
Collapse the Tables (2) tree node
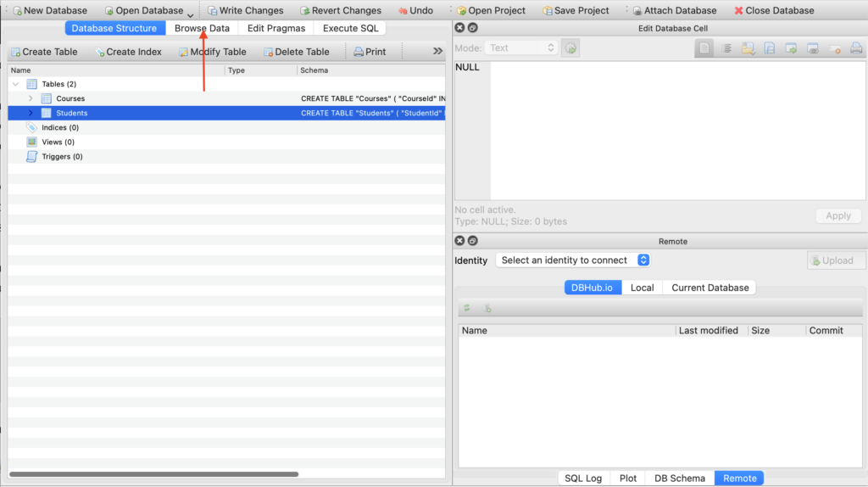(15, 84)
